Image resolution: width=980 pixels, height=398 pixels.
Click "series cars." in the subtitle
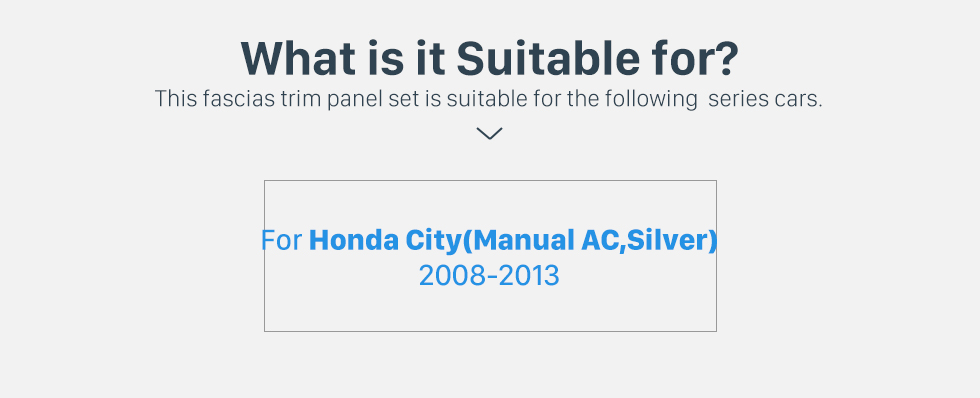pos(765,99)
